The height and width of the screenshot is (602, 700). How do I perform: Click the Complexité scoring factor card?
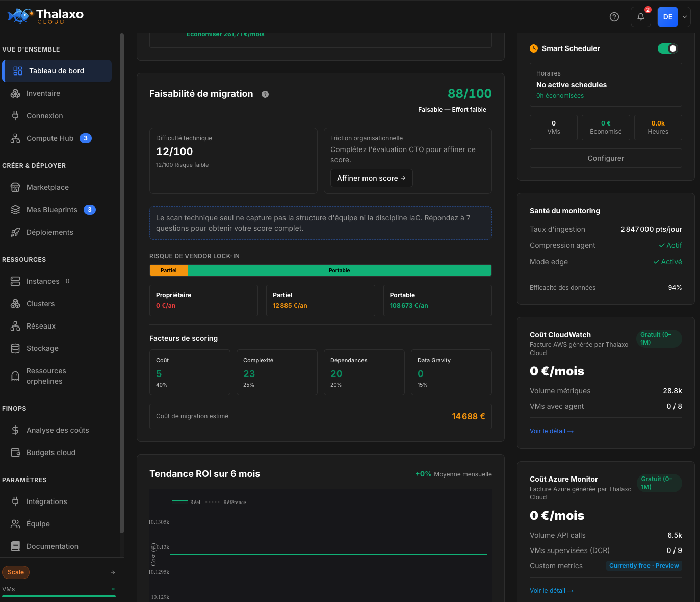tap(277, 372)
